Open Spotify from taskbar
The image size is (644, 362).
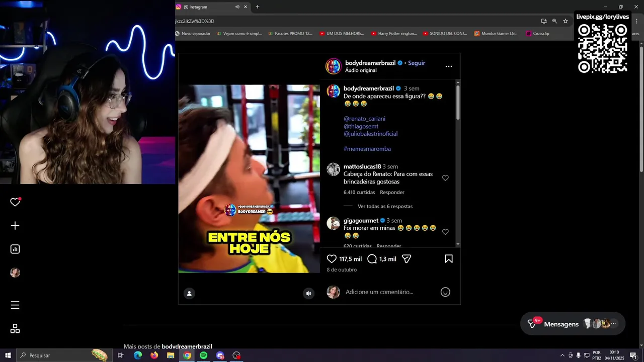point(203,355)
